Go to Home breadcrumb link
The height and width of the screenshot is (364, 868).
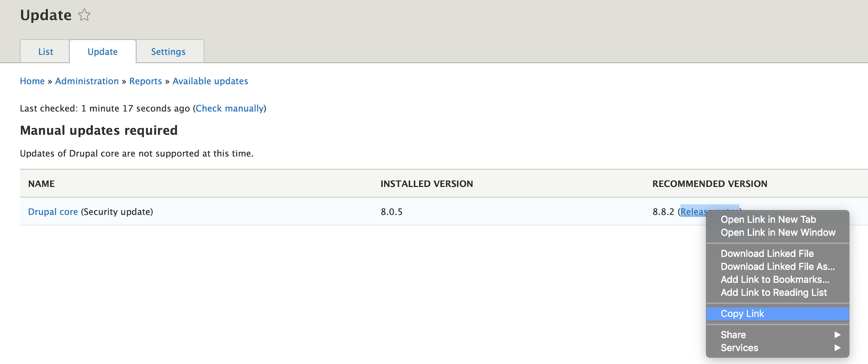click(32, 81)
